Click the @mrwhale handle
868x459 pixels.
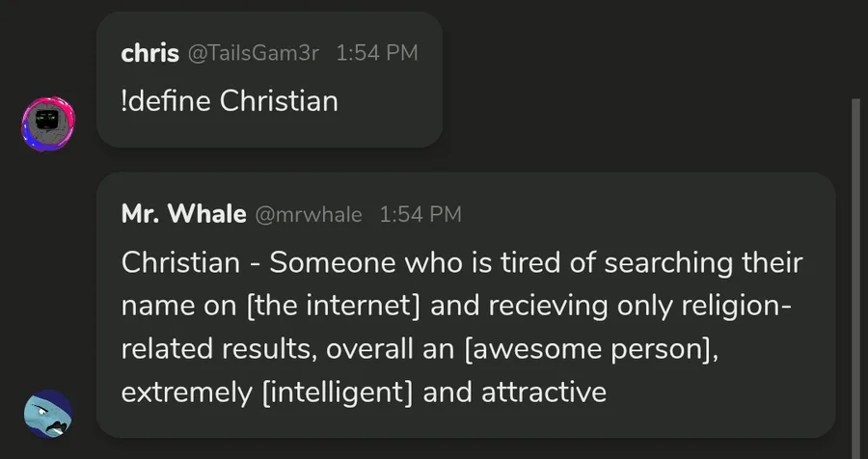click(x=308, y=215)
